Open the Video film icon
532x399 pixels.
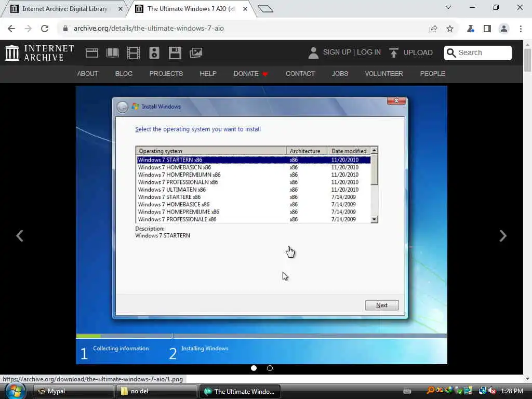(x=134, y=53)
